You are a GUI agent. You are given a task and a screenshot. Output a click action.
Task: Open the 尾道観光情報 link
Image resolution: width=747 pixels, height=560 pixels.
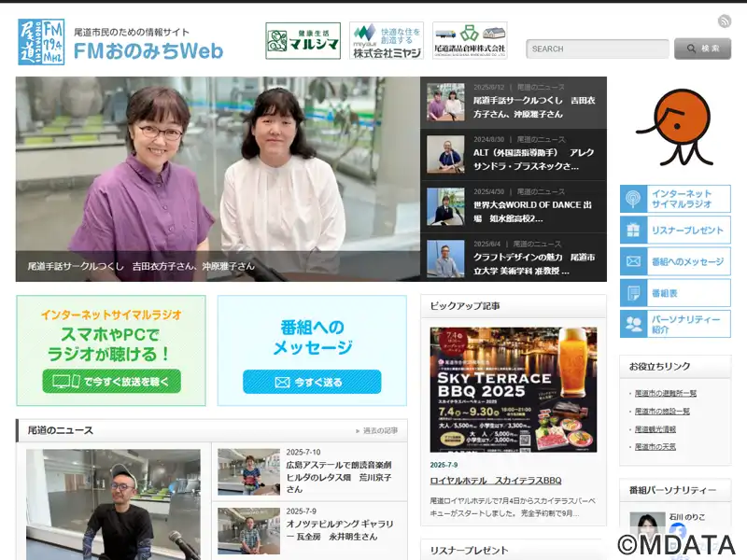coord(655,429)
